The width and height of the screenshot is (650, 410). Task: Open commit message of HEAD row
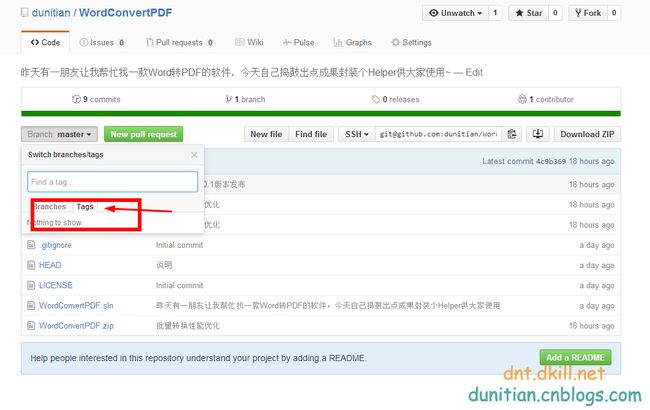[x=164, y=265]
